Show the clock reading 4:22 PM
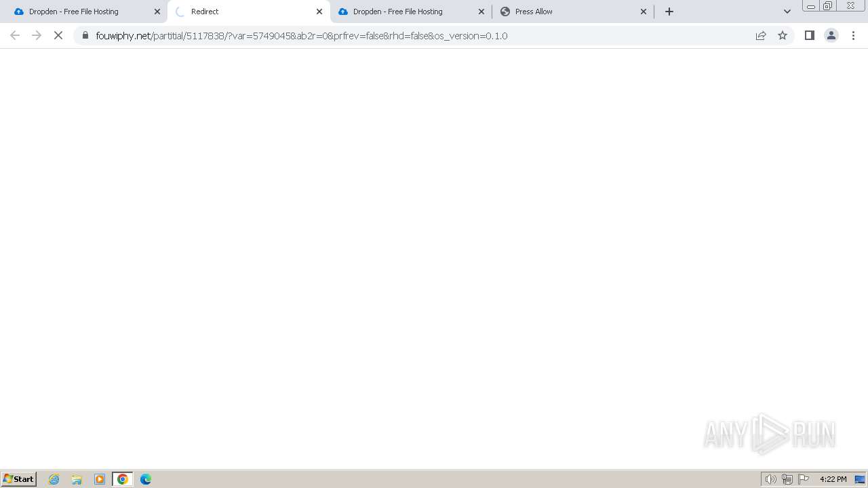The width and height of the screenshot is (868, 488). (833, 479)
